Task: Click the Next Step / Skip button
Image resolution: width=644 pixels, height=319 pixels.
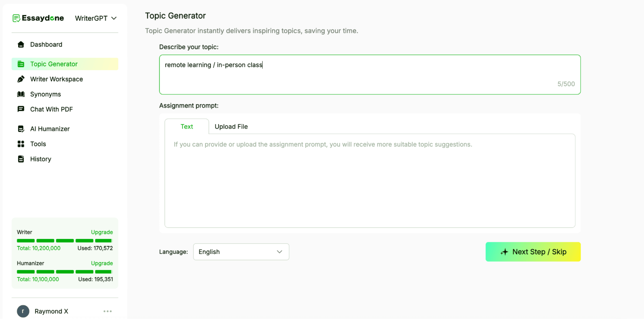Action: [533, 252]
